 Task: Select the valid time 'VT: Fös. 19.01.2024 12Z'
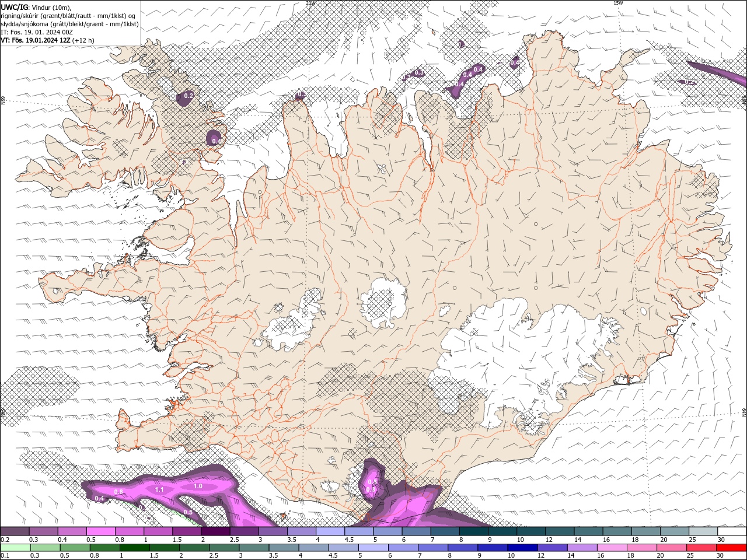36,40
